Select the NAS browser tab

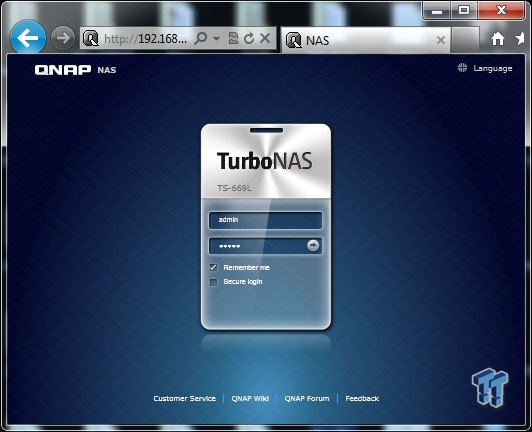point(365,40)
